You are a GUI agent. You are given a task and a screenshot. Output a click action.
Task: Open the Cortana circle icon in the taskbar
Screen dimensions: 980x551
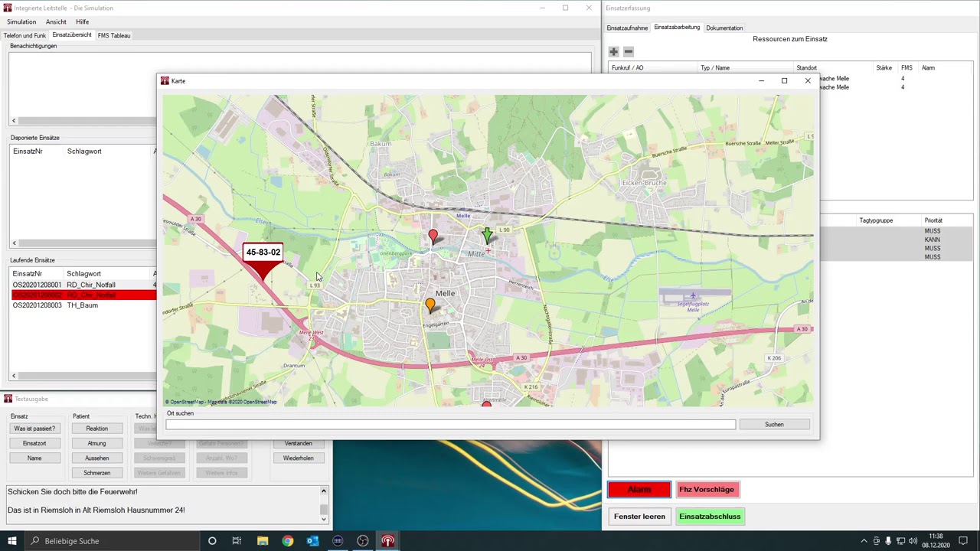(x=212, y=541)
